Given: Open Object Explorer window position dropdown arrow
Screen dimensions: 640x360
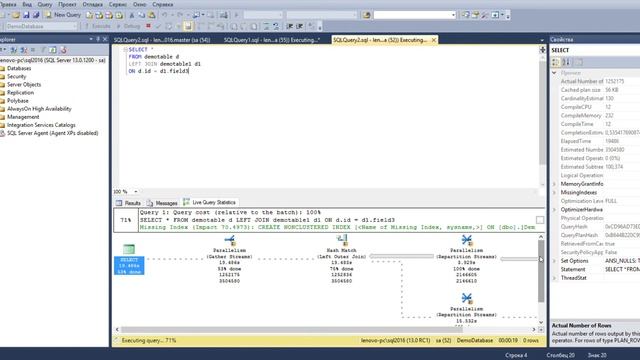Looking at the screenshot, I should [91, 39].
